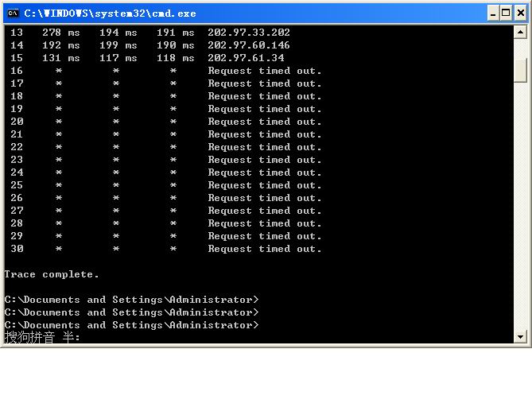Click the last command prompt line
The height and width of the screenshot is (407, 532).
pos(131,325)
